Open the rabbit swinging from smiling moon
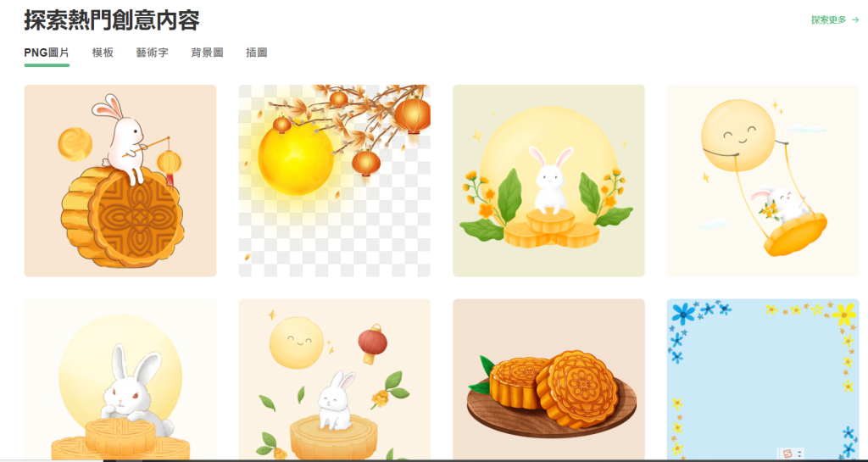 pos(763,181)
